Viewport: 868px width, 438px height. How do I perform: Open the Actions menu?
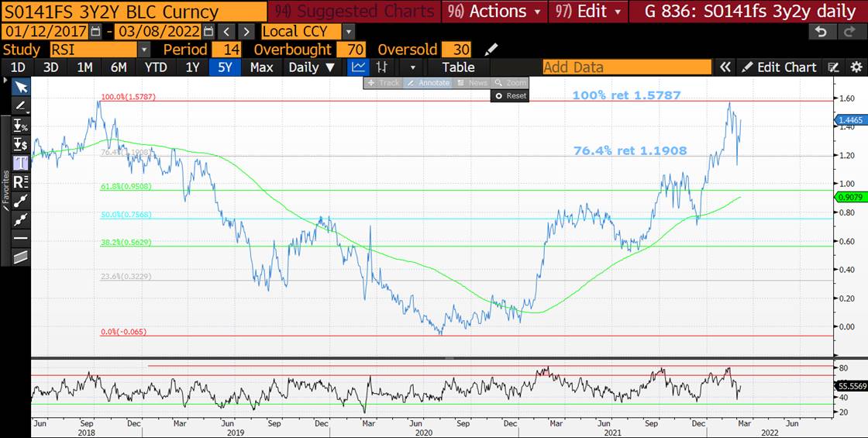[494, 11]
